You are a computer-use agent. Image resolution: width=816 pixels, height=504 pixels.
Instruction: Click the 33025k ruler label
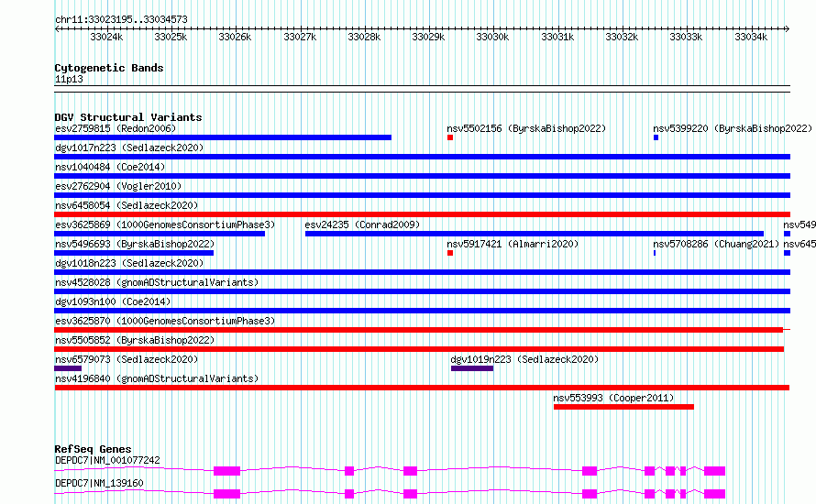point(171,38)
